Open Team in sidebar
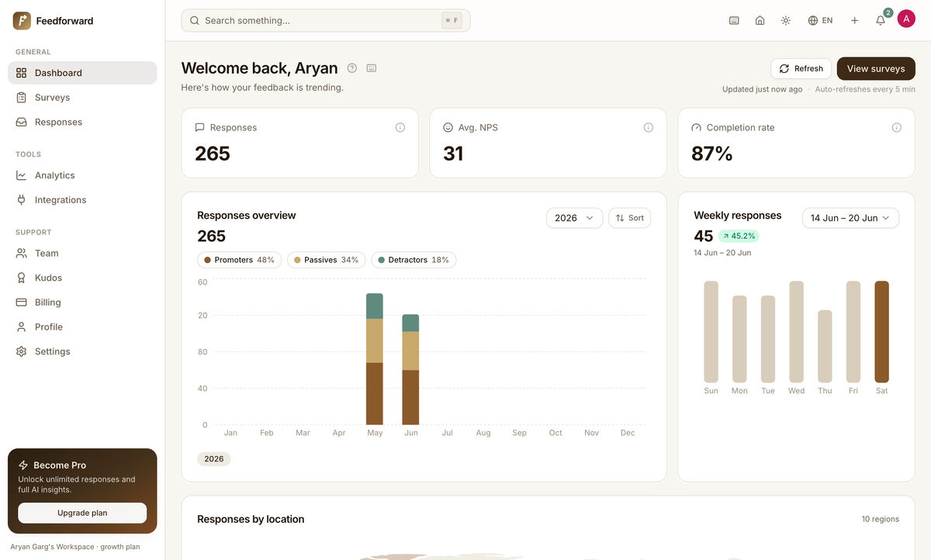 point(82,254)
